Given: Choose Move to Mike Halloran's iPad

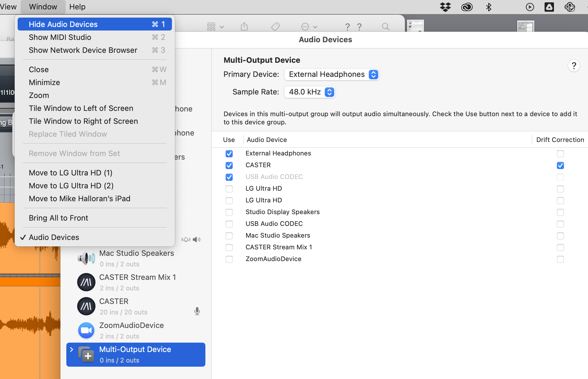Looking at the screenshot, I should click(94, 199).
